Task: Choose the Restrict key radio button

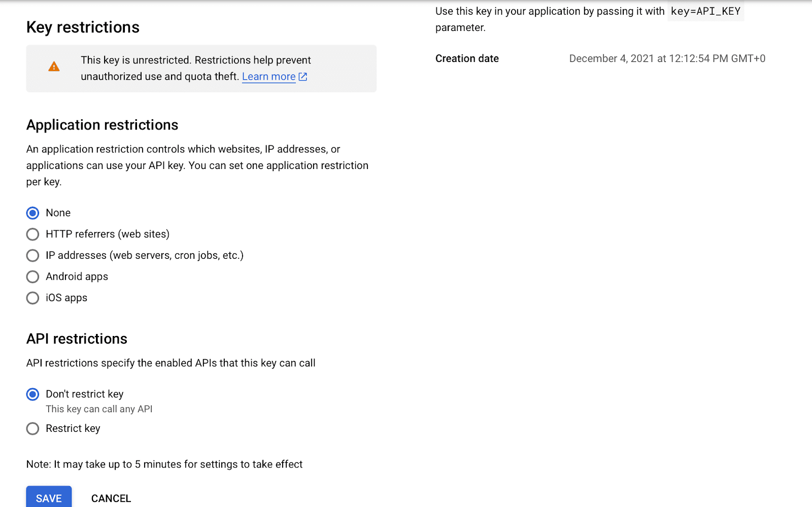Action: click(32, 429)
